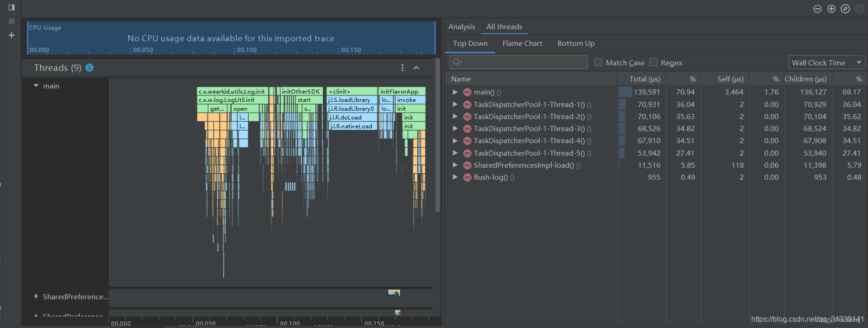The height and width of the screenshot is (328, 868).
Task: Open the Threads options kebab menu
Action: (x=402, y=68)
